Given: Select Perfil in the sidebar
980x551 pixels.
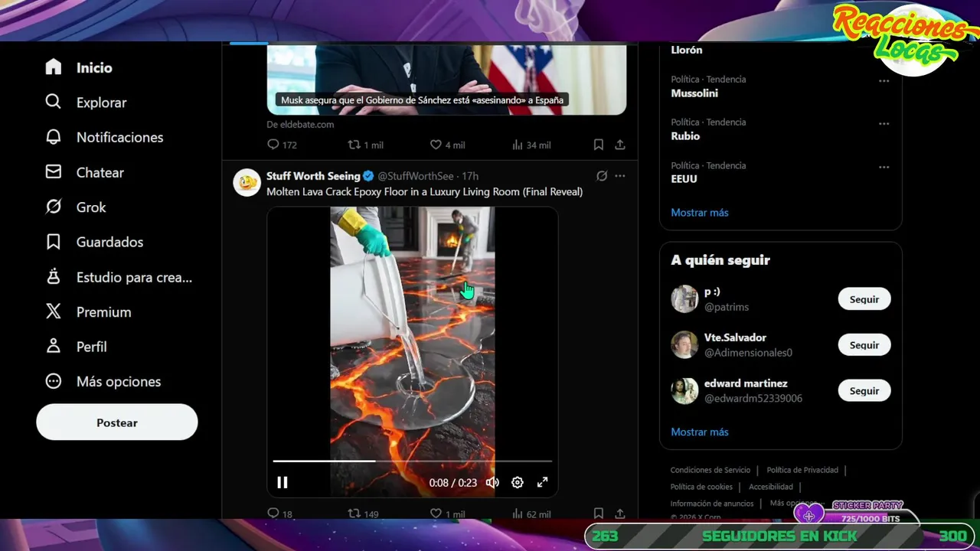Looking at the screenshot, I should 91,347.
